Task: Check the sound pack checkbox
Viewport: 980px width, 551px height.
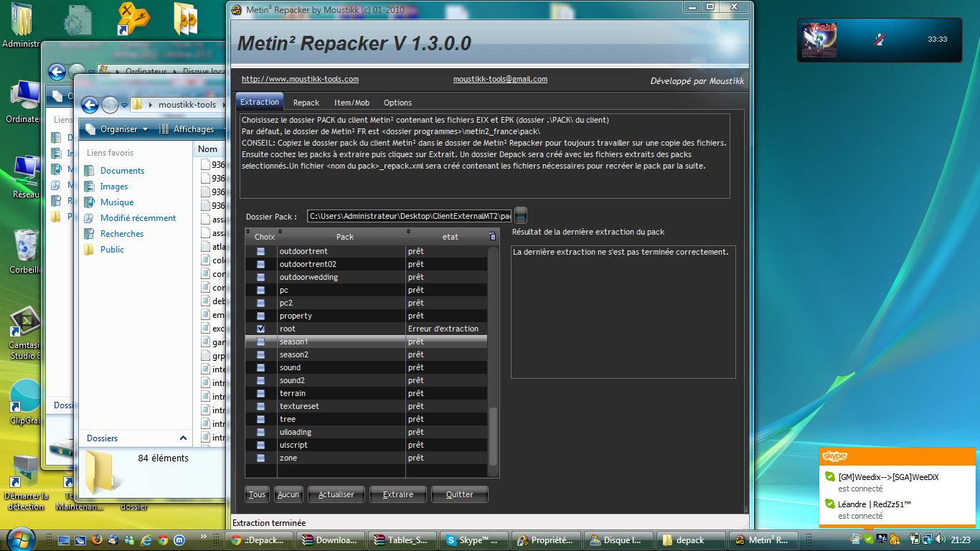Action: pyautogui.click(x=260, y=367)
